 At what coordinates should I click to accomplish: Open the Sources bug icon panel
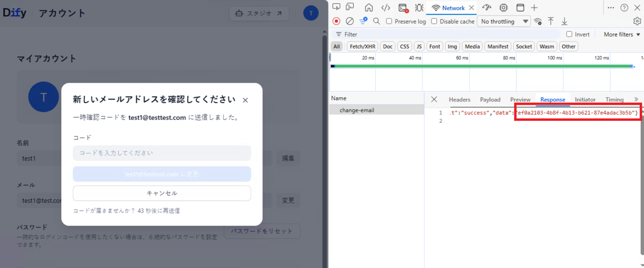click(419, 8)
